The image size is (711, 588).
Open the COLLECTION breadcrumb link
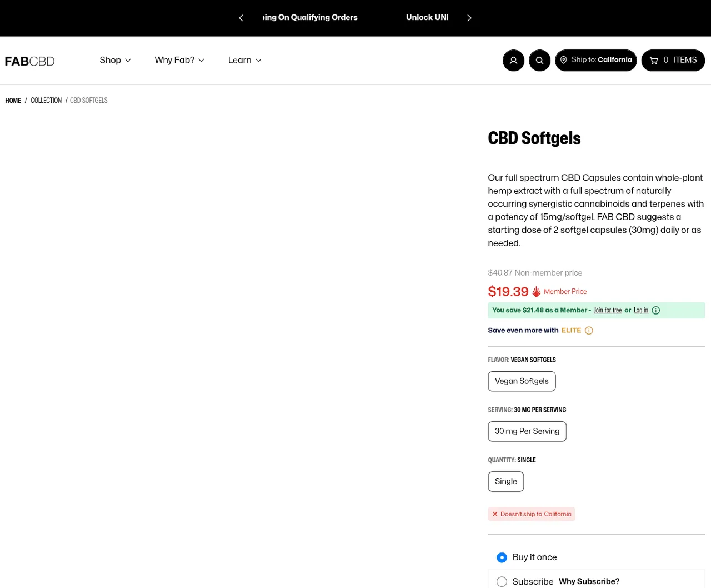pos(46,101)
